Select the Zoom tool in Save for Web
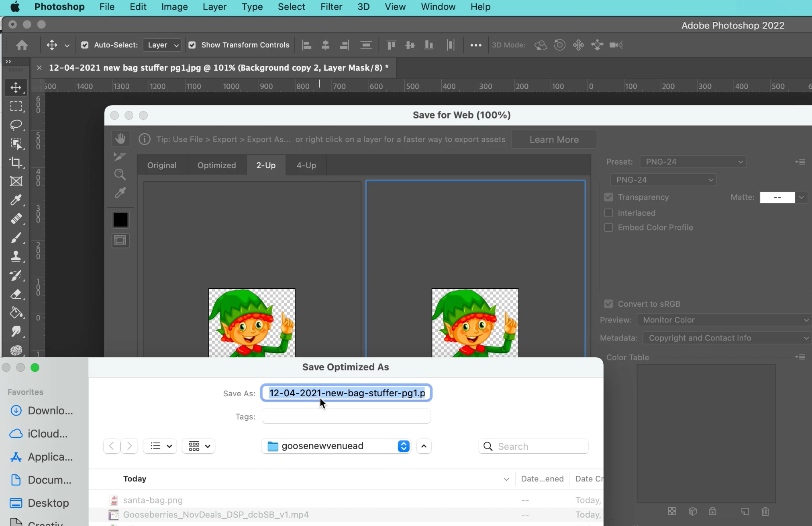812x526 pixels. pos(120,174)
